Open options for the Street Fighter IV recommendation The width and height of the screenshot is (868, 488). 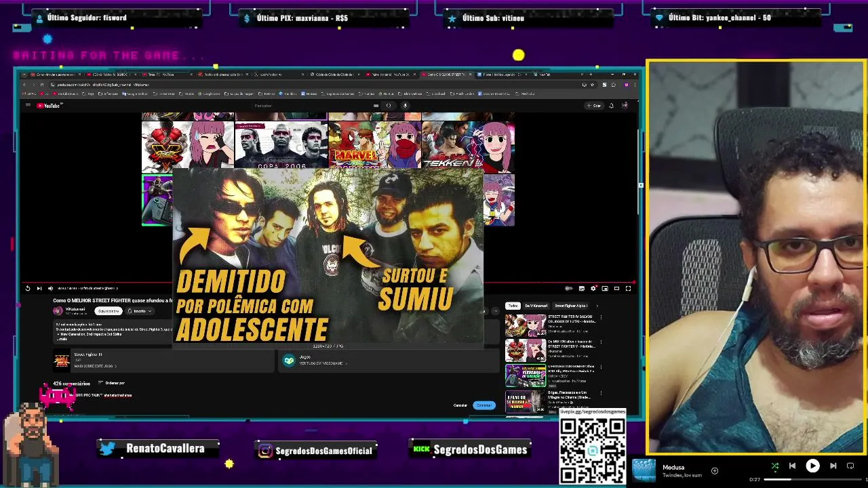tap(601, 317)
